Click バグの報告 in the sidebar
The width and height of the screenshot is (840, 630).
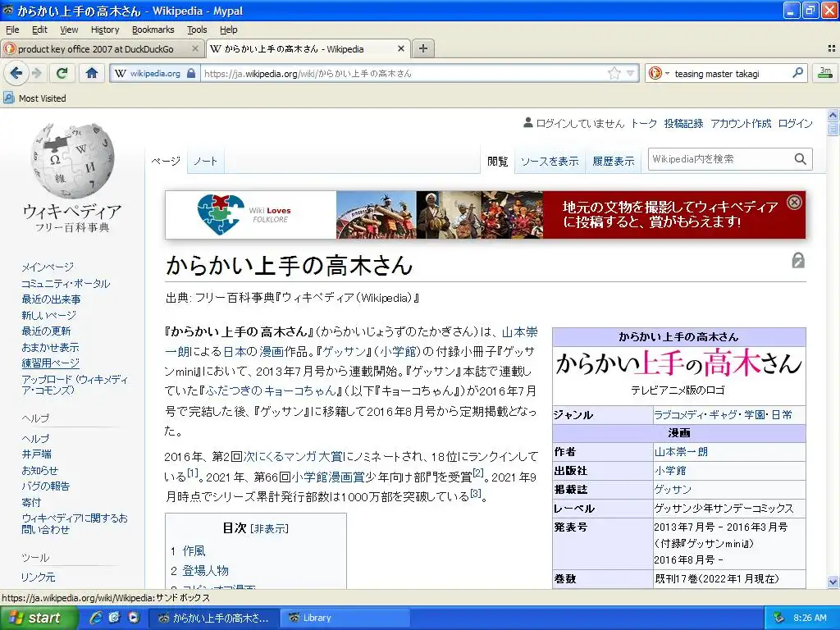pos(46,486)
